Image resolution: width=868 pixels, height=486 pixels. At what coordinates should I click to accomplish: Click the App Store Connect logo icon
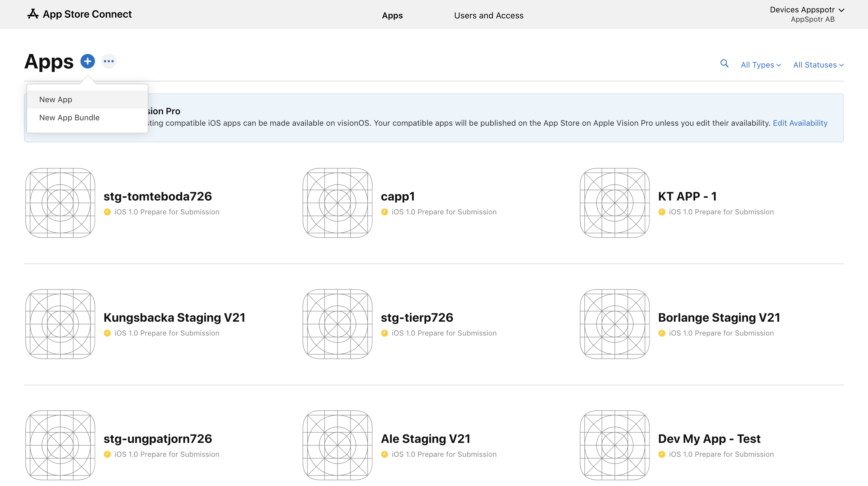coord(33,14)
